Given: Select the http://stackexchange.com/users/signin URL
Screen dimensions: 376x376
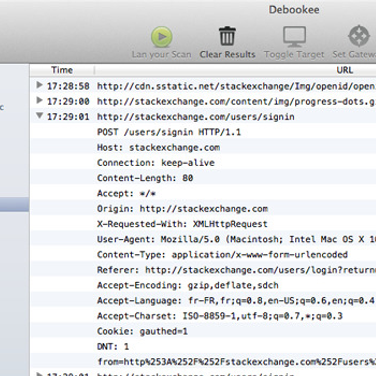Looking at the screenshot, I should click(x=196, y=117).
